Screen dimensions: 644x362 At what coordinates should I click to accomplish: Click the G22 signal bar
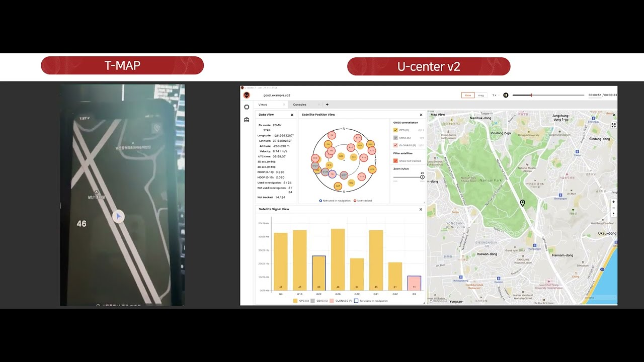coord(319,273)
